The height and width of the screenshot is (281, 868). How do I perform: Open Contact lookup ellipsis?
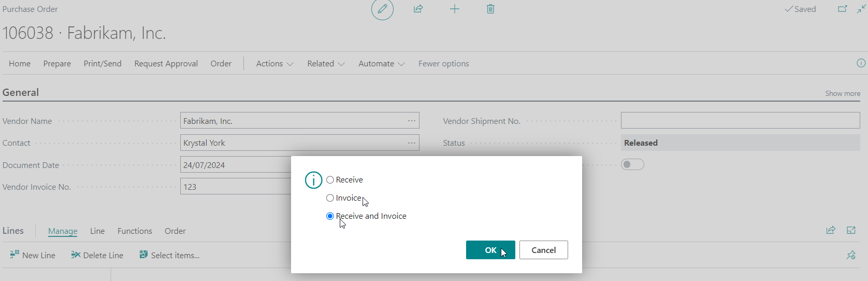(x=412, y=143)
